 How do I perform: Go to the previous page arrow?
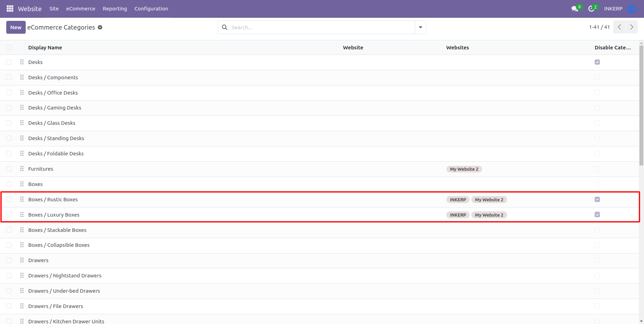click(x=619, y=27)
